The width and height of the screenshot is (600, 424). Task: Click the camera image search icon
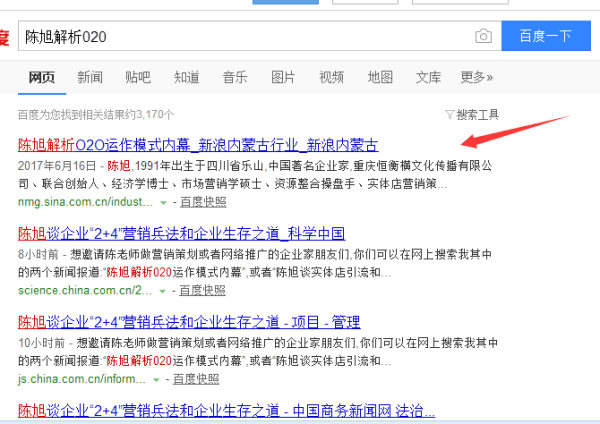coord(483,36)
